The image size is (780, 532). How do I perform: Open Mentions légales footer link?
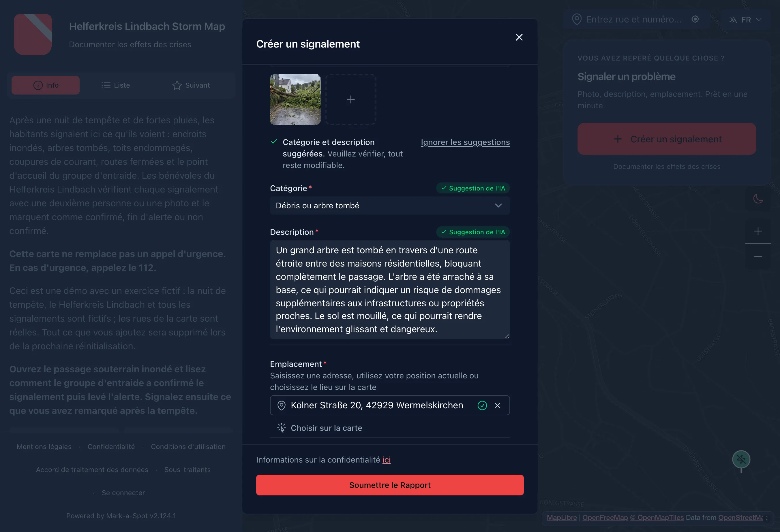[x=44, y=446]
